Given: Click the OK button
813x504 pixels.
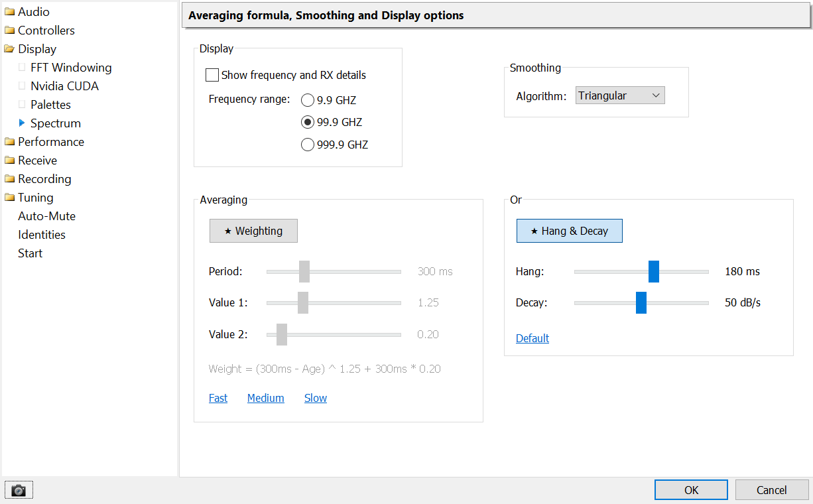Looking at the screenshot, I should [x=691, y=490].
